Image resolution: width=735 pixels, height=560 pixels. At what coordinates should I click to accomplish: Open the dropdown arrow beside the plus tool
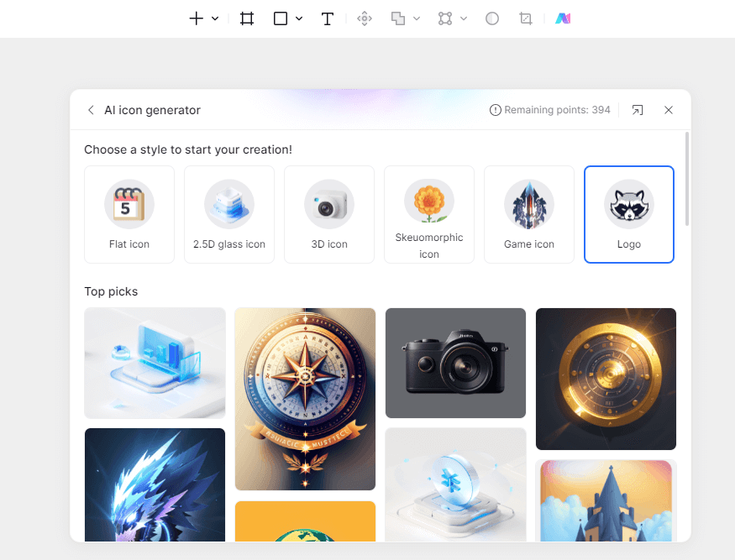(215, 18)
